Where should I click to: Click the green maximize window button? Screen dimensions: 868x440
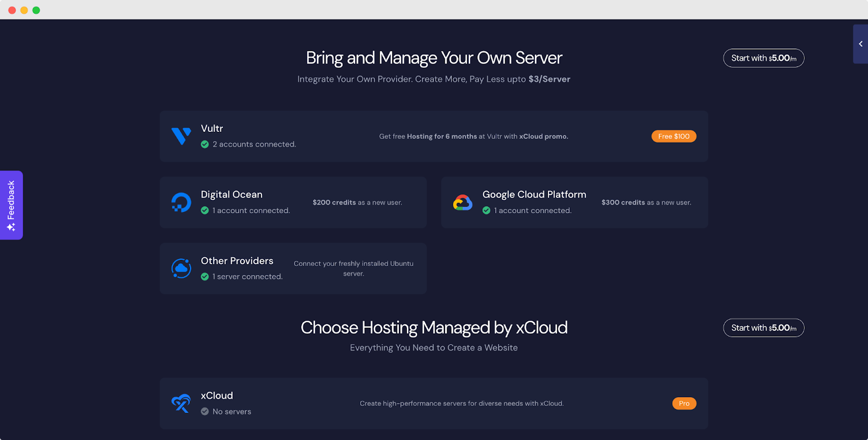tap(36, 10)
